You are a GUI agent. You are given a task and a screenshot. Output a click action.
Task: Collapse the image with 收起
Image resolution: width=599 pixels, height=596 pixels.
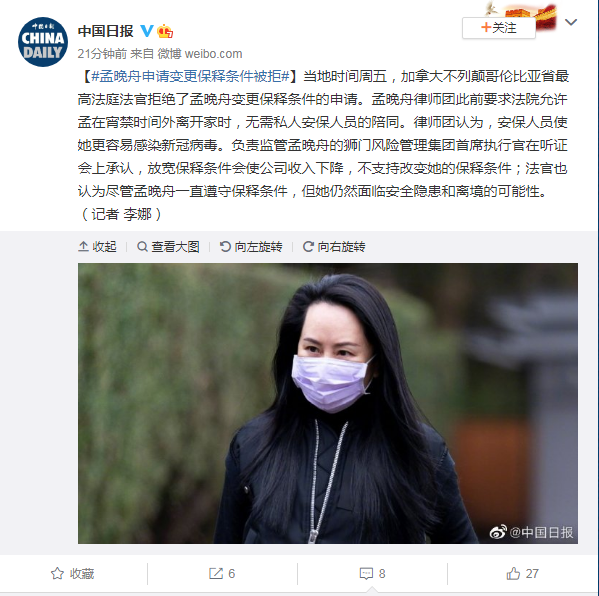point(97,247)
